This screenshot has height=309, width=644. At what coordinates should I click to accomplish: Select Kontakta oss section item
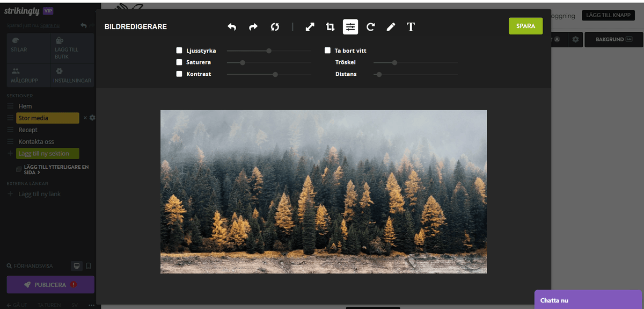[x=36, y=142]
